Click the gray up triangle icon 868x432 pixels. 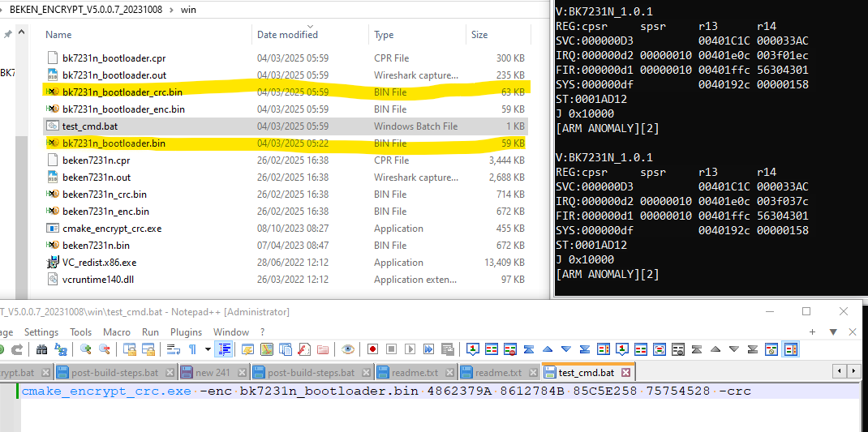715,349
